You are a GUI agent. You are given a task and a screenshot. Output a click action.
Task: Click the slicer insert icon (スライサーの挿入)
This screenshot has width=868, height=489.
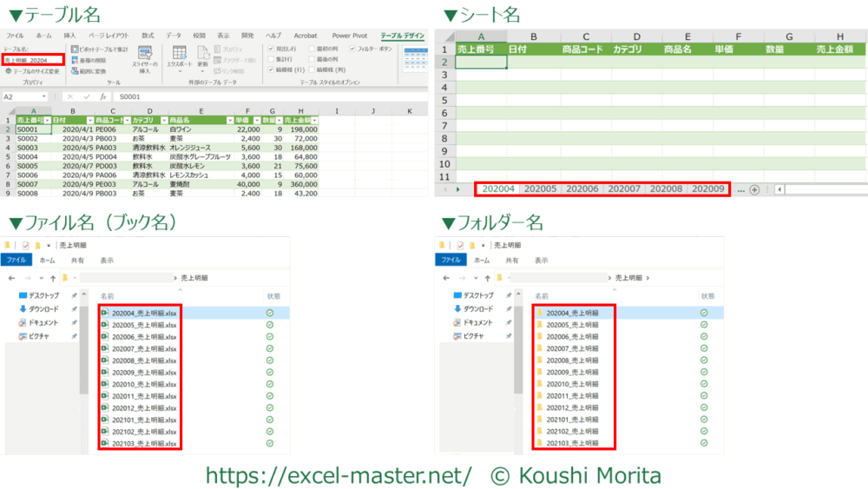tap(145, 57)
